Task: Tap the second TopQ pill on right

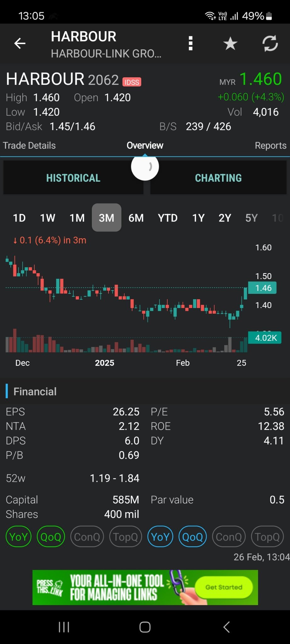Action: [x=267, y=537]
